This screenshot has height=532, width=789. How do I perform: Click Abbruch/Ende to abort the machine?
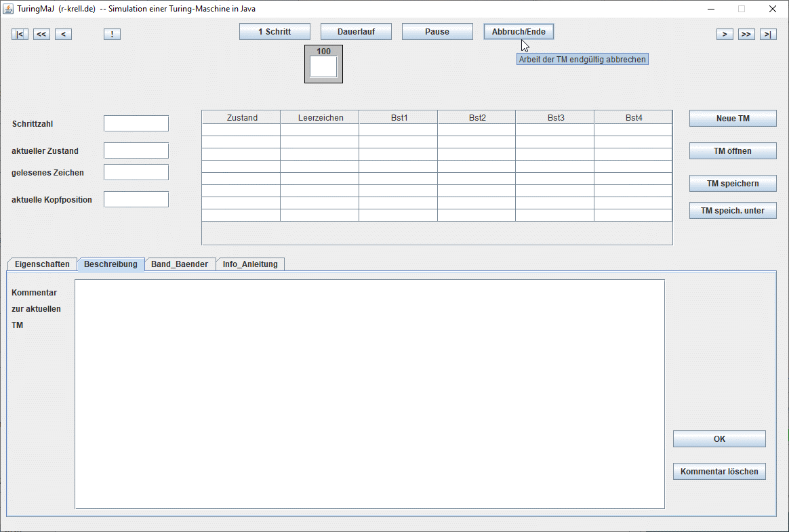[x=519, y=32]
